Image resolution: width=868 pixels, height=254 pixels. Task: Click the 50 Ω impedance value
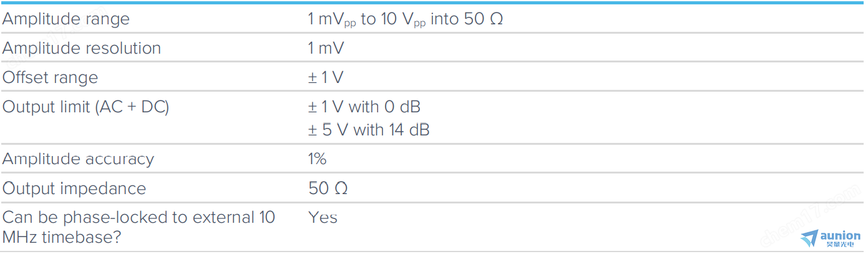pos(328,188)
